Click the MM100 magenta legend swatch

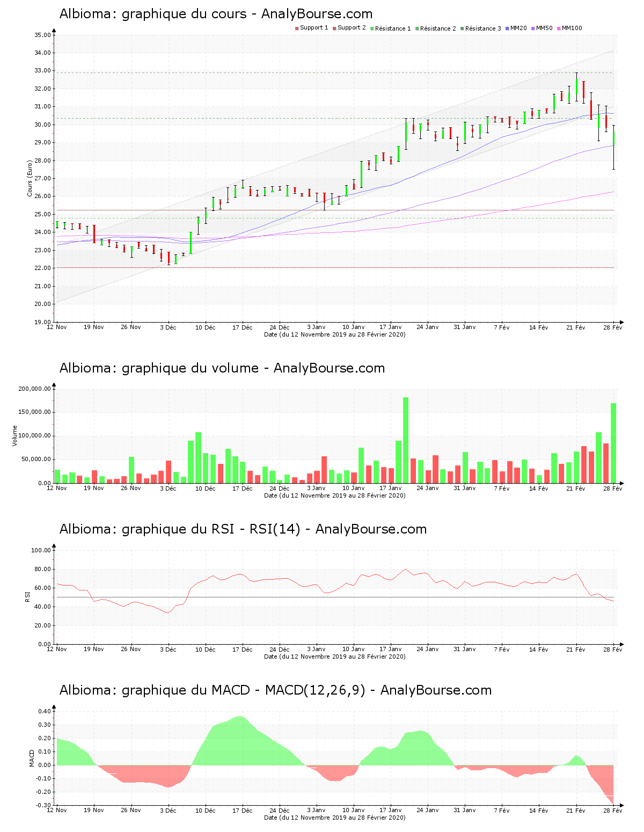[x=559, y=28]
